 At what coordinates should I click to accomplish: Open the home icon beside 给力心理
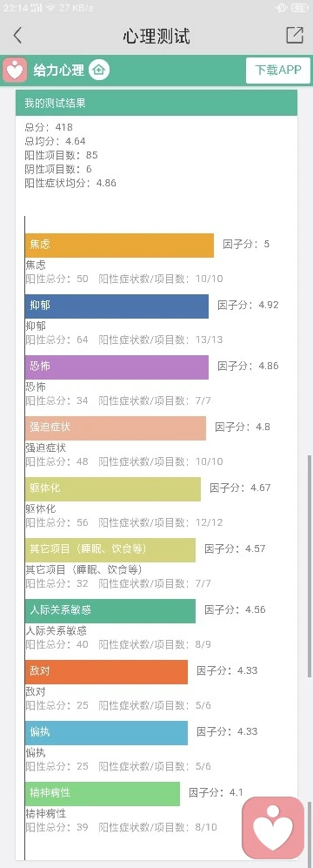(x=99, y=70)
